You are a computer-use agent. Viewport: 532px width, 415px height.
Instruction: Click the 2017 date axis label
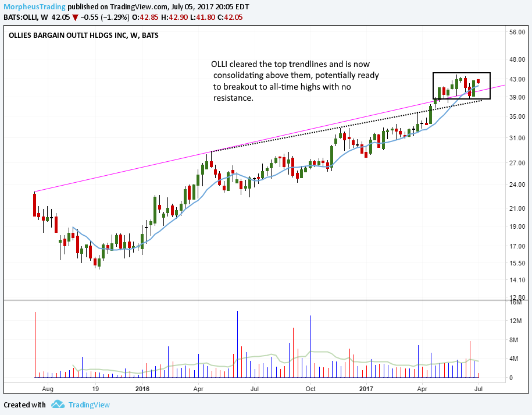pos(366,389)
